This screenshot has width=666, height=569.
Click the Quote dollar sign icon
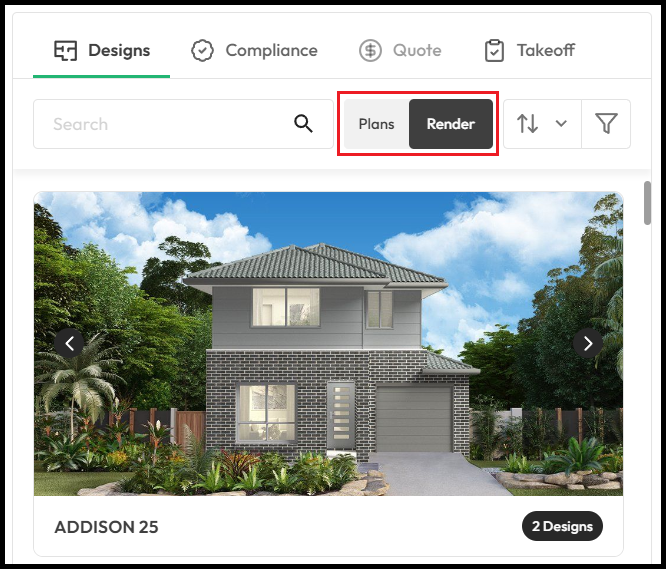(x=370, y=51)
